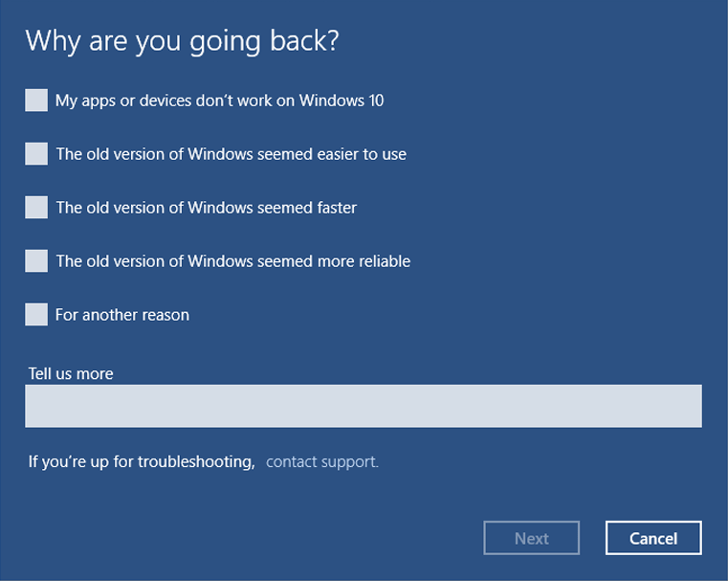Click the "Tell us more" field label
The width and height of the screenshot is (728, 581).
click(71, 373)
